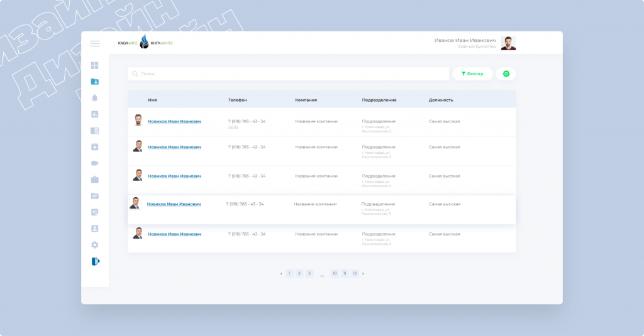Open the Фильтр filter dropdown

[472, 74]
